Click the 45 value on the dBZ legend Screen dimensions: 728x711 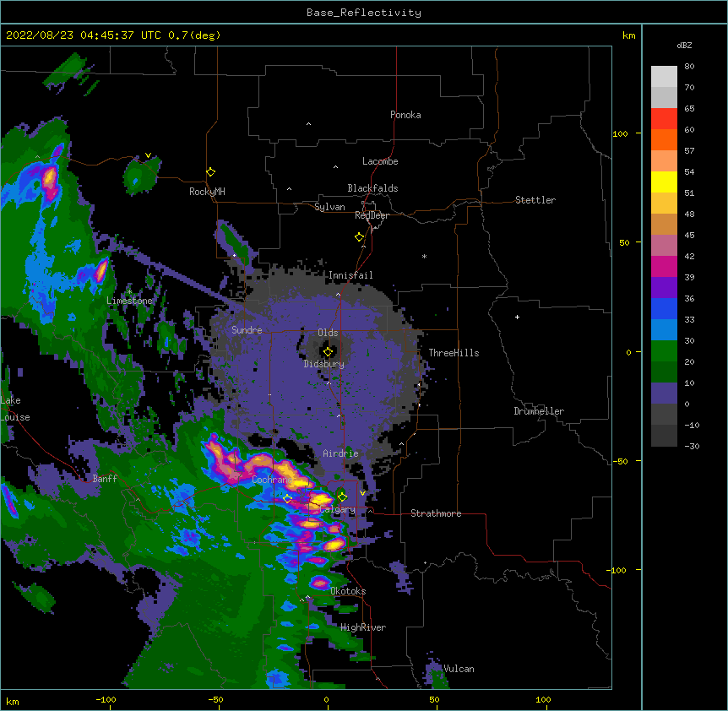(x=689, y=236)
